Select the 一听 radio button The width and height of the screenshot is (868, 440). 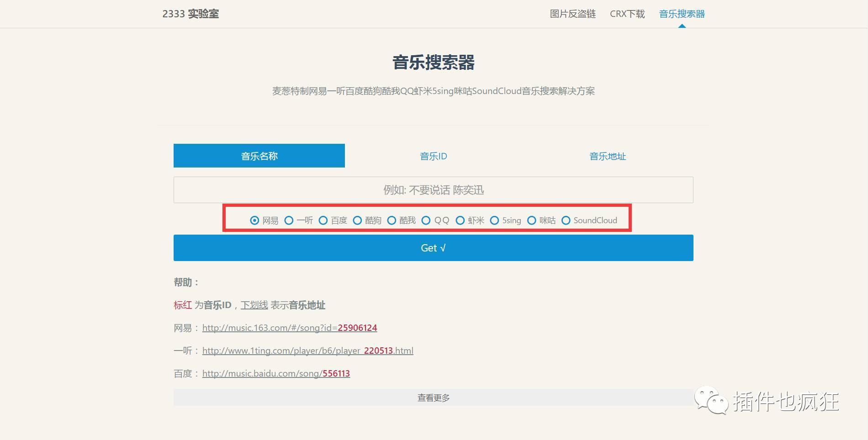click(x=289, y=220)
